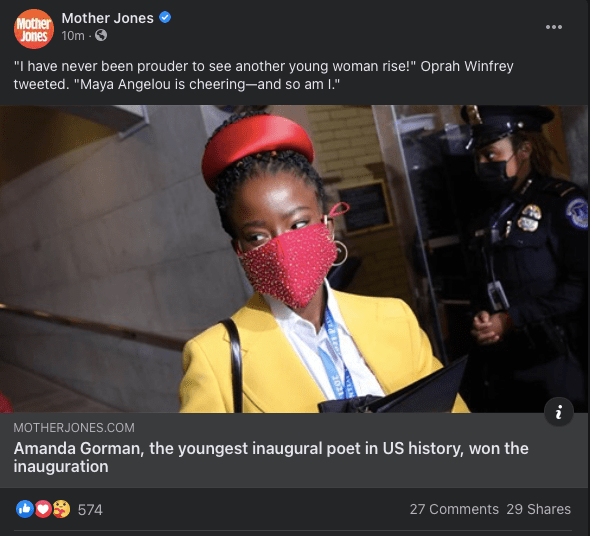The width and height of the screenshot is (590, 536).
Task: Click the red Love heart reaction icon
Action: pos(43,509)
